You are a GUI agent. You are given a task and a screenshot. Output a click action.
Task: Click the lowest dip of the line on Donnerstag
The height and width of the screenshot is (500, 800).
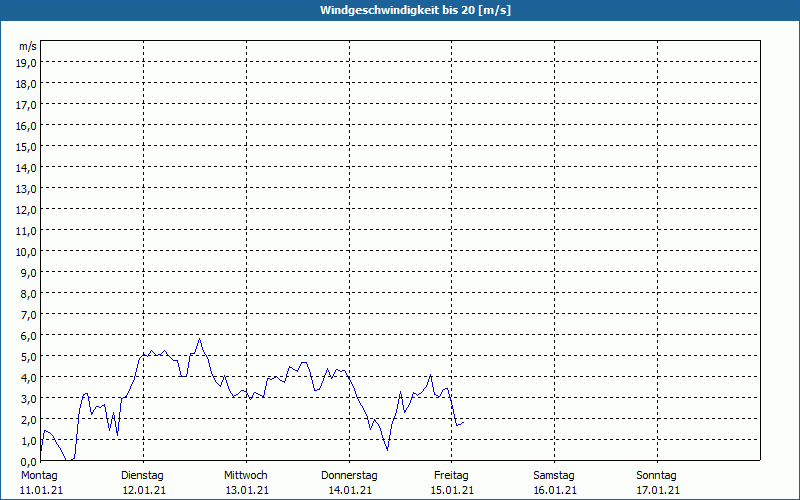tap(388, 450)
